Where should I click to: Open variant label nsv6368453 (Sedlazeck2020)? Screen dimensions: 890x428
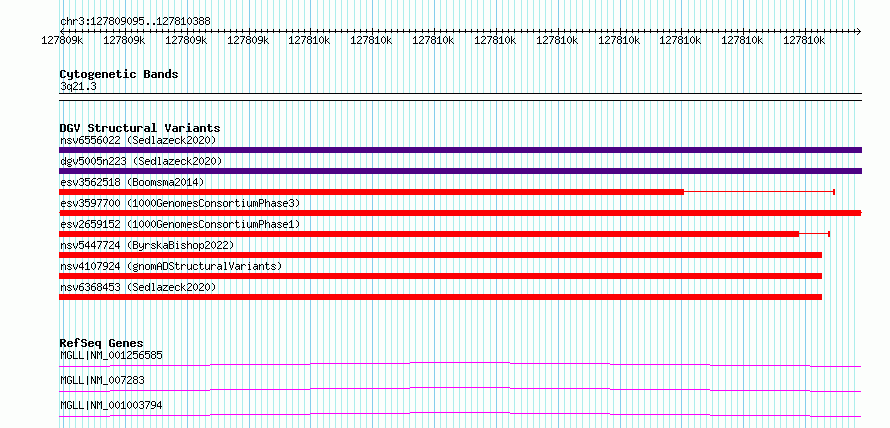(138, 287)
